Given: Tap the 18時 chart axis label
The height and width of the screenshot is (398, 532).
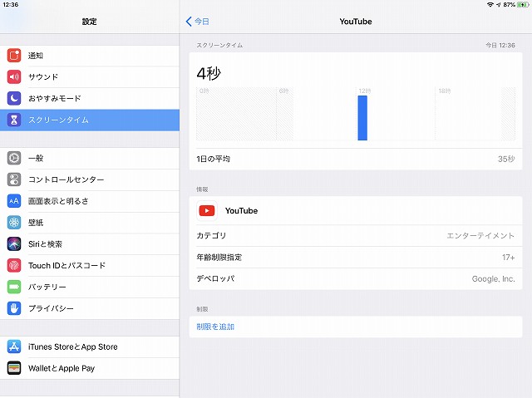Looking at the screenshot, I should tap(445, 91).
